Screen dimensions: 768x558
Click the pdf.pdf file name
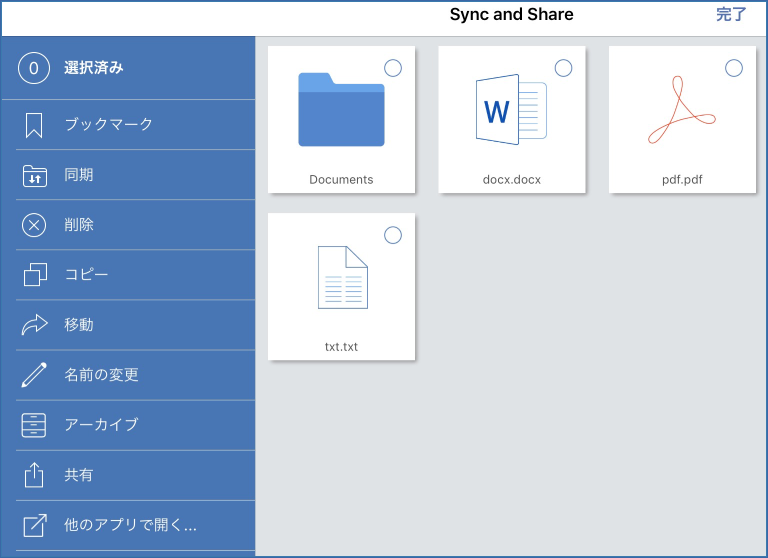coord(682,180)
